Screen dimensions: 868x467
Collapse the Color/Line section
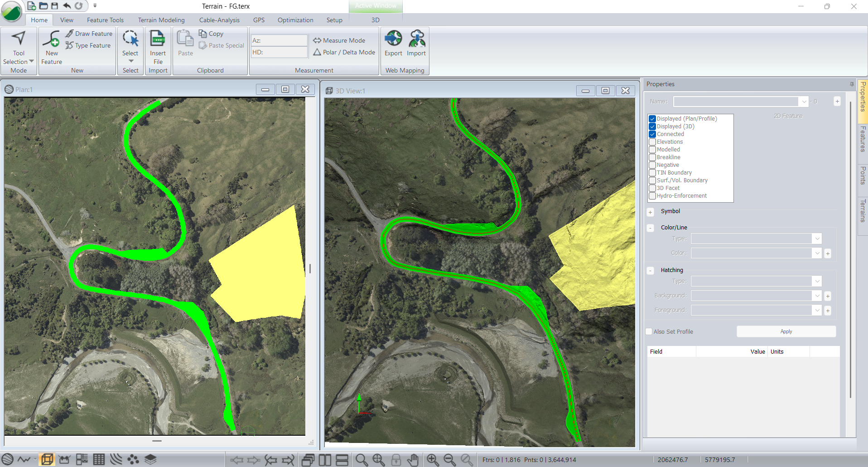tap(650, 228)
